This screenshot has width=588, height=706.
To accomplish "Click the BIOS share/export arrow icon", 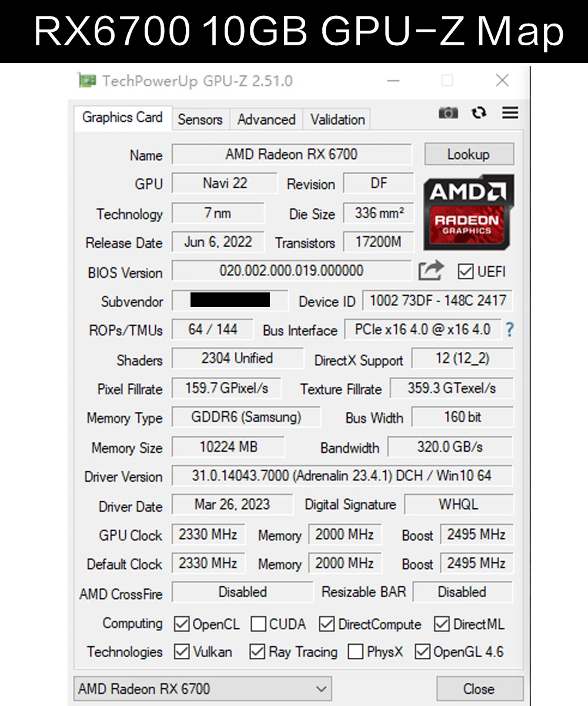I will pyautogui.click(x=430, y=271).
